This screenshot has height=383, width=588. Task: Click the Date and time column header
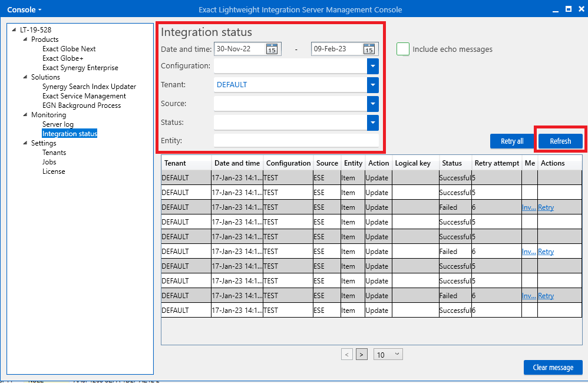237,163
